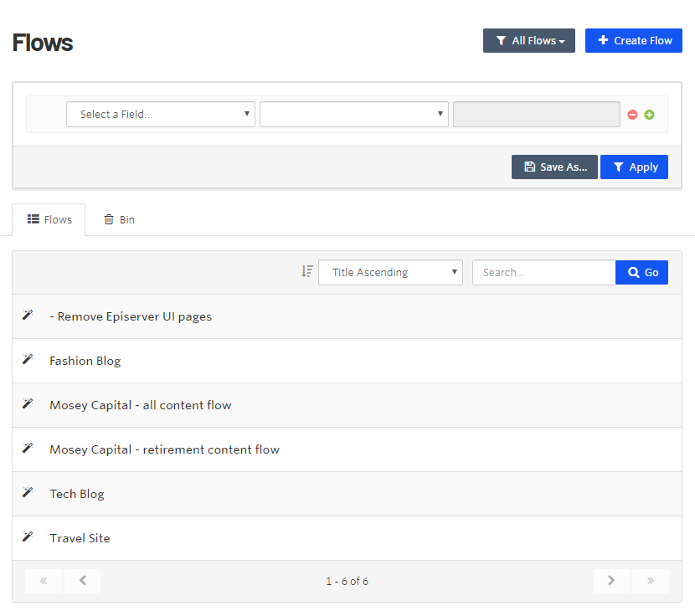Image resolution: width=695 pixels, height=616 pixels.
Task: Click wand icon beside Fashion Blog
Action: coord(28,360)
